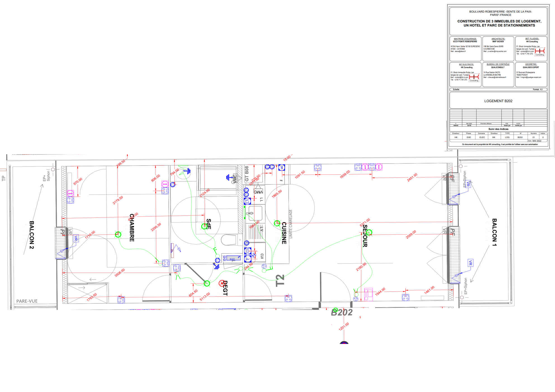Select the PARE-VUE annotation text
Image resolution: width=555 pixels, height=392 pixels.
pos(27,301)
